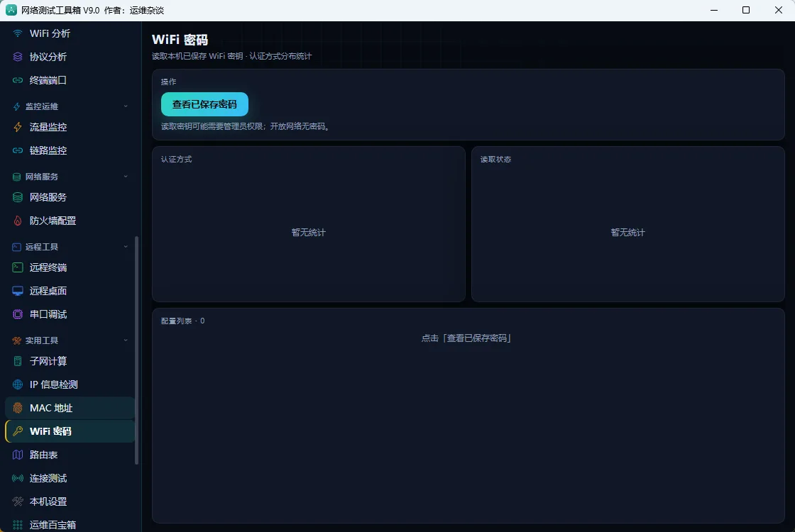
Task: Go to 协议分析 in sidebar
Action: [70, 57]
